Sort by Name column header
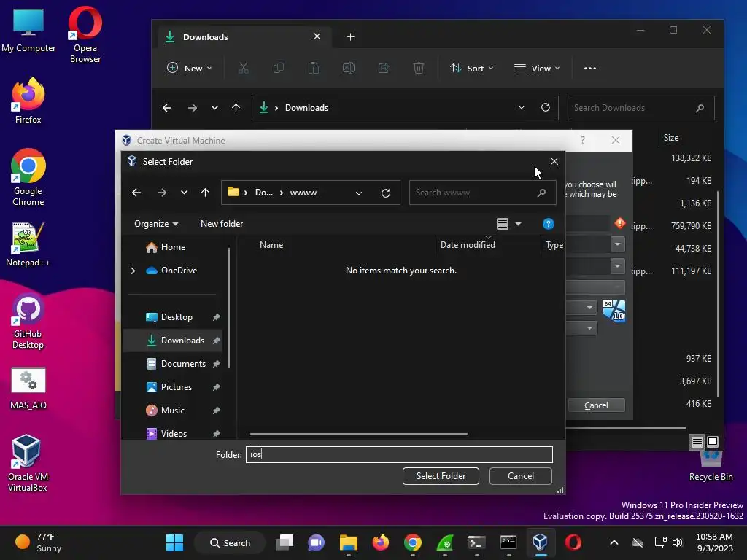Viewport: 747px width, 560px height. pyautogui.click(x=271, y=245)
